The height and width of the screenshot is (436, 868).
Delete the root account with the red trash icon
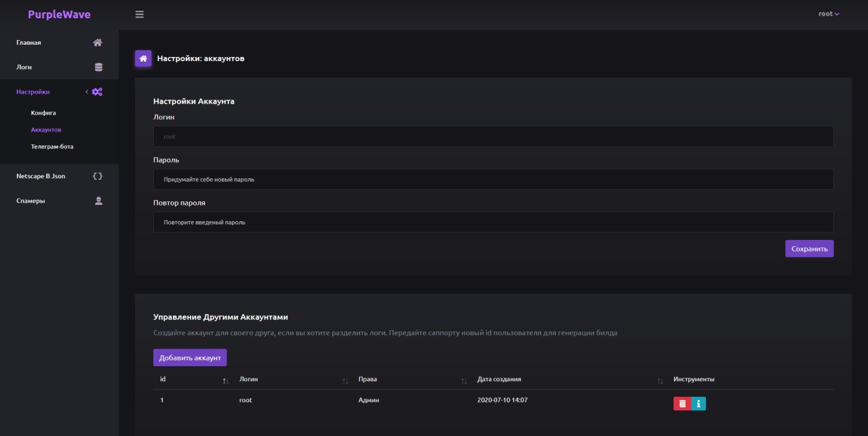(x=682, y=403)
